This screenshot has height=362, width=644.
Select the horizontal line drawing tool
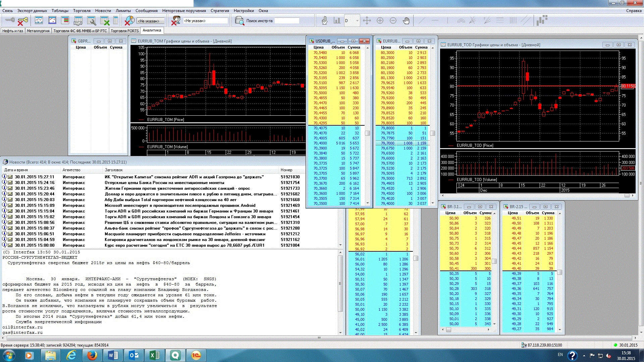coord(435,20)
